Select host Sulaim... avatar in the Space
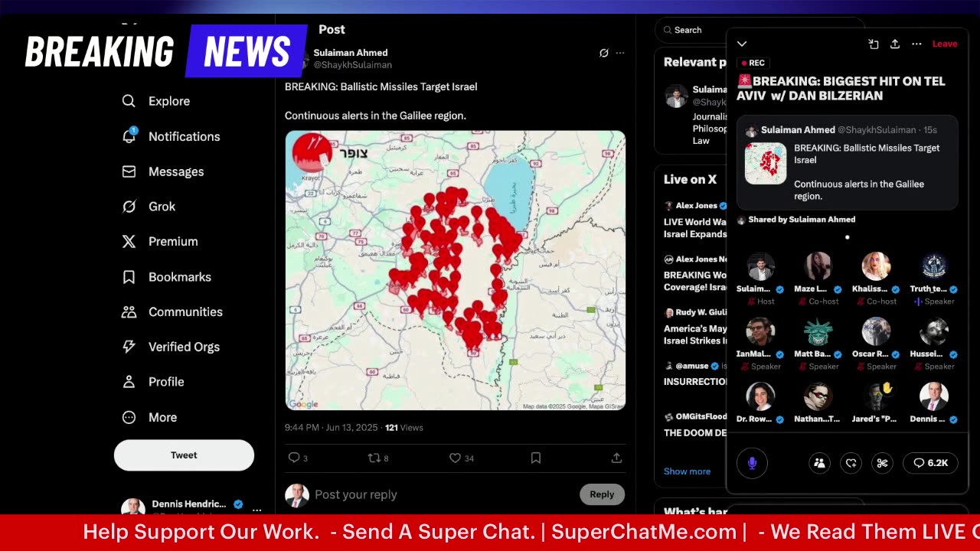 (x=760, y=267)
